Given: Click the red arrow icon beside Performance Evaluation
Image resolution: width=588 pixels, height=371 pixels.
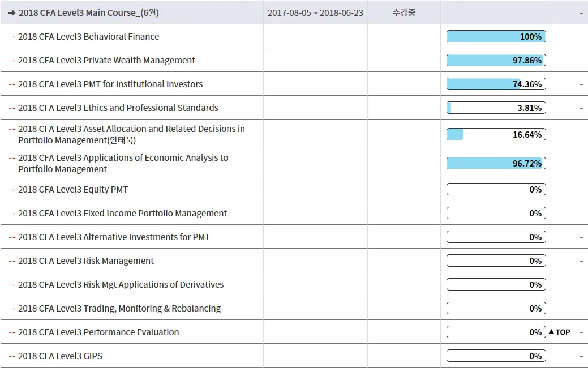Looking at the screenshot, I should pyautogui.click(x=12, y=332).
